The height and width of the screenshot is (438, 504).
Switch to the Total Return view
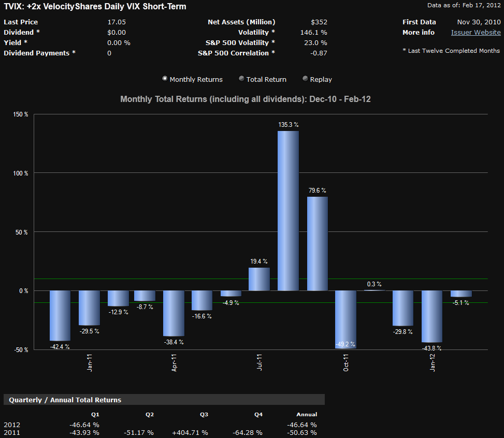[x=241, y=79]
